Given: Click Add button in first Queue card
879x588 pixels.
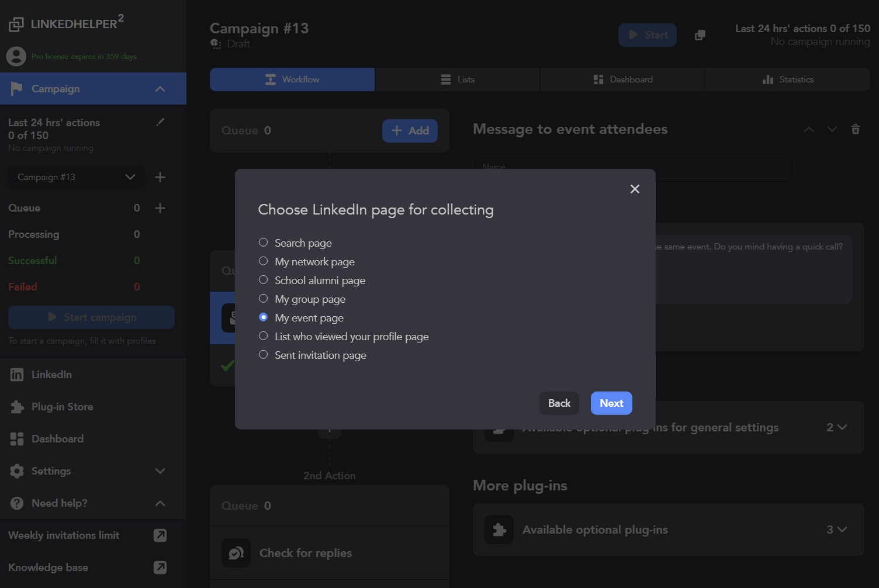Looking at the screenshot, I should tap(410, 131).
